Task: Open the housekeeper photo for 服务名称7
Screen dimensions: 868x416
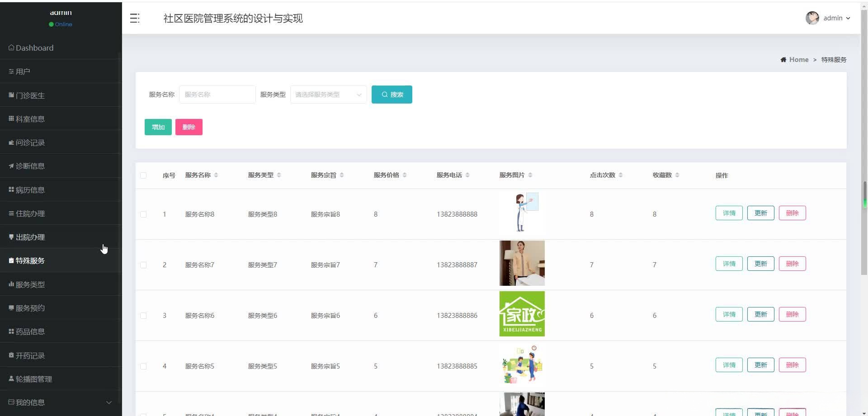Action: pos(522,263)
